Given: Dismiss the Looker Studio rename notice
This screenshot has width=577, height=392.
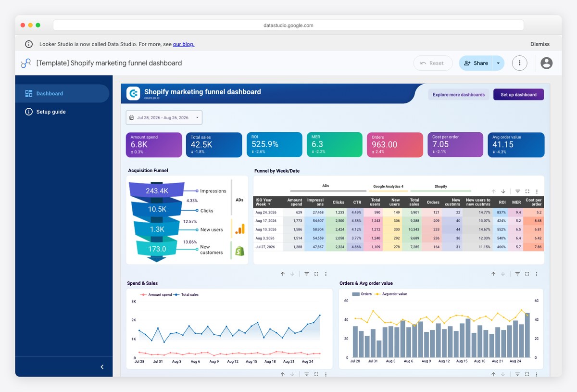Looking at the screenshot, I should click(540, 44).
